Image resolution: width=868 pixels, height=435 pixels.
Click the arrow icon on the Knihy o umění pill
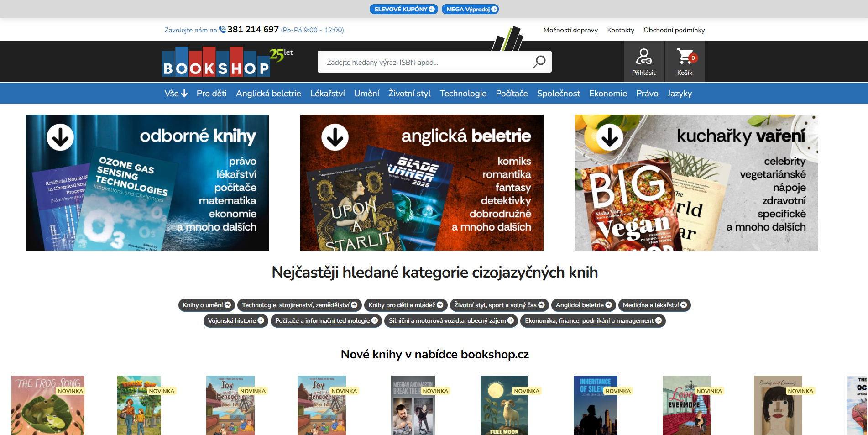click(x=228, y=305)
